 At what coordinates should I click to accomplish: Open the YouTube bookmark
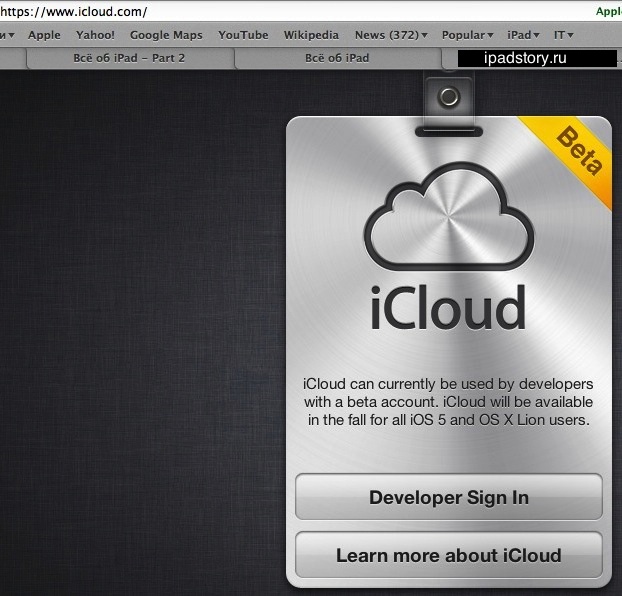(243, 35)
